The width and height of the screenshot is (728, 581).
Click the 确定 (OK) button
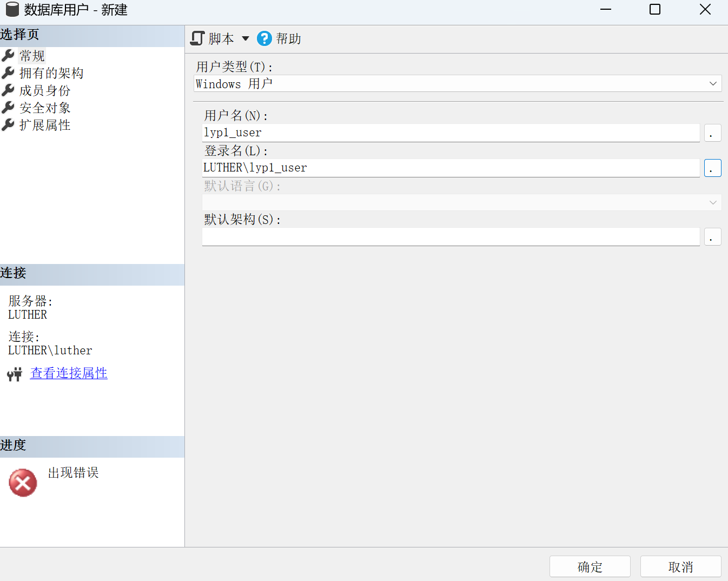(590, 566)
